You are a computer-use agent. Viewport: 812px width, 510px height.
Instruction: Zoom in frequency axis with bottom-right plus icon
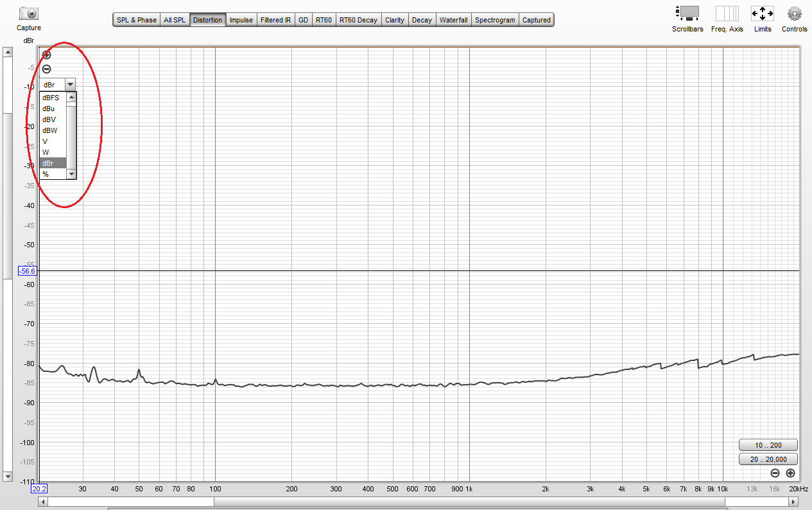(790, 473)
